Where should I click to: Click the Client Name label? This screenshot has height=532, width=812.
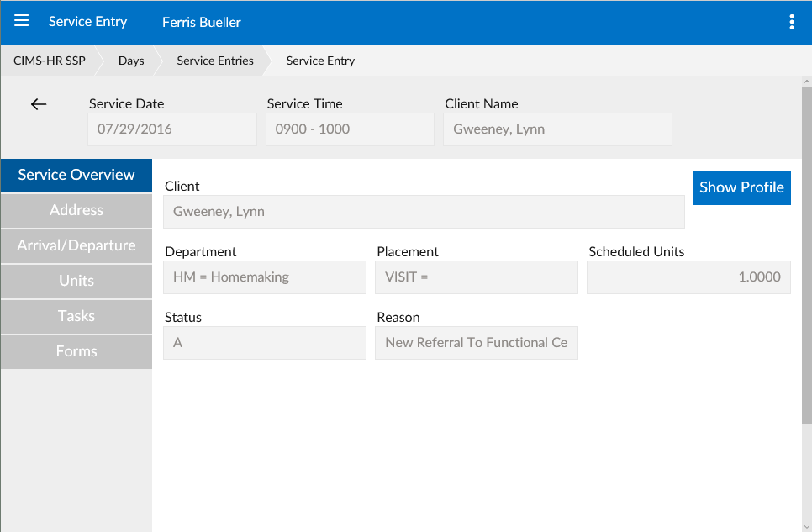pyautogui.click(x=481, y=103)
